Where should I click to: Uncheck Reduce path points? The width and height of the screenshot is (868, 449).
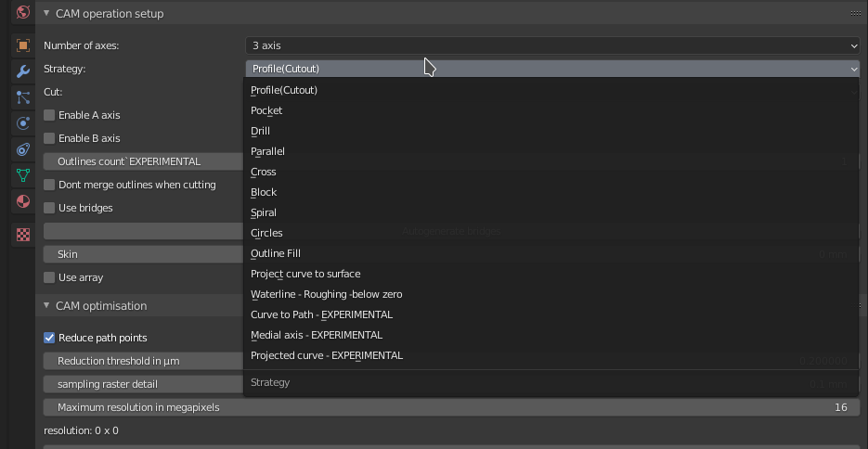pos(50,338)
